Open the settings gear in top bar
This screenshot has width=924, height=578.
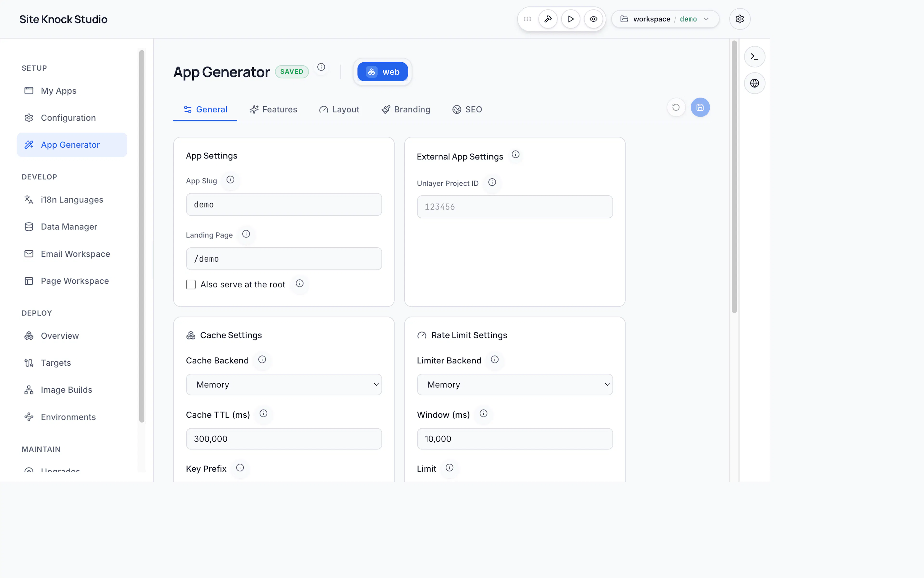pyautogui.click(x=740, y=19)
